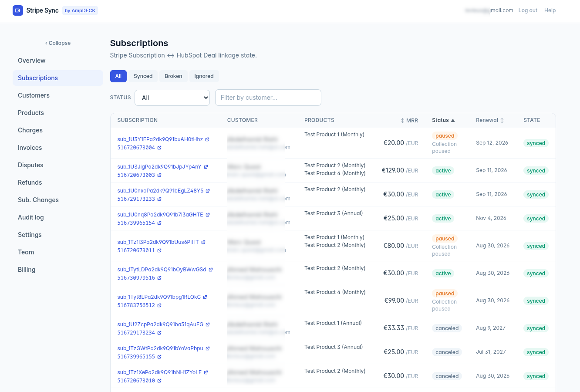The image size is (580, 392).
Task: Open external link icon for sub_1Tz1l3Pa2dk9Q91bUus6PiHT
Action: point(203,242)
